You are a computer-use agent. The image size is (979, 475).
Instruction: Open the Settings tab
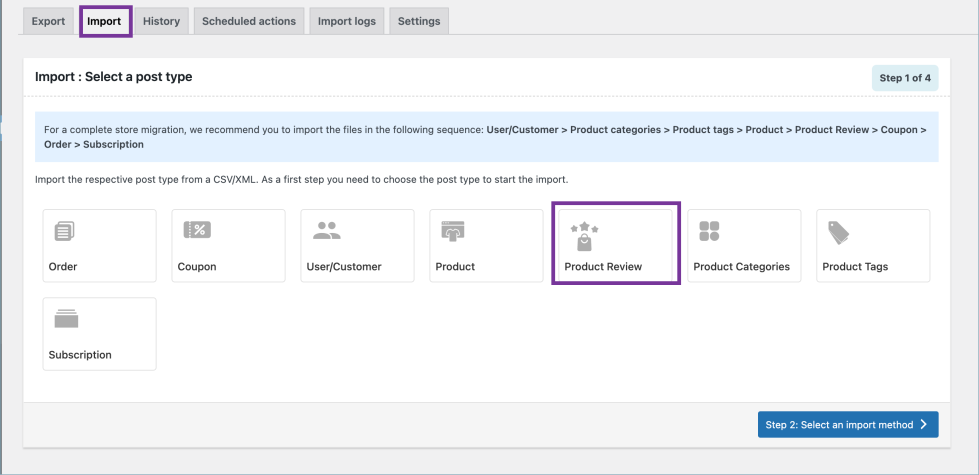(x=419, y=21)
